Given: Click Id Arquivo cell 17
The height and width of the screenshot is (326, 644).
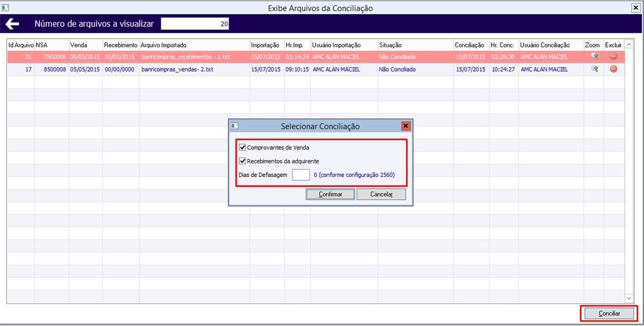Looking at the screenshot, I should click(28, 69).
